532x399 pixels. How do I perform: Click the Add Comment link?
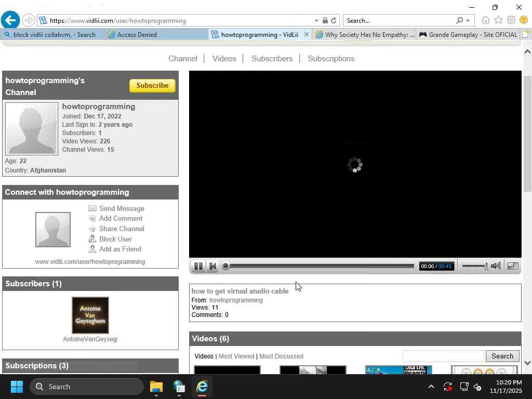[x=121, y=218]
